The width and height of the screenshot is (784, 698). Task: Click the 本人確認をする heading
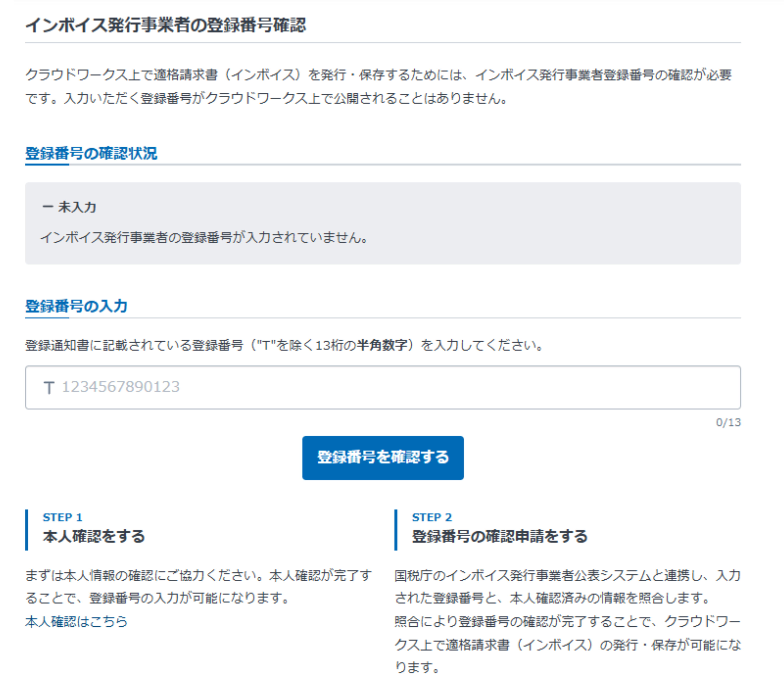pyautogui.click(x=94, y=536)
